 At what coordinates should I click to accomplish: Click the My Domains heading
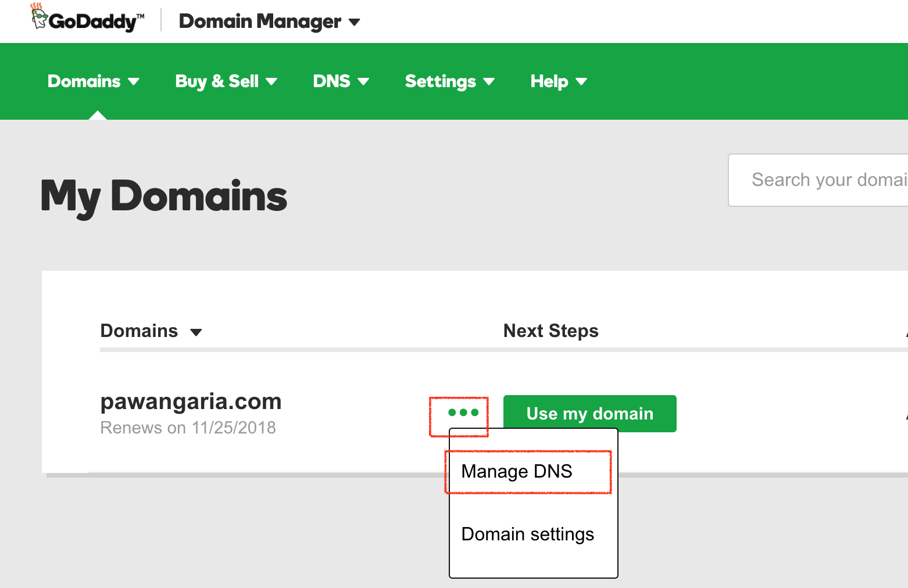164,197
